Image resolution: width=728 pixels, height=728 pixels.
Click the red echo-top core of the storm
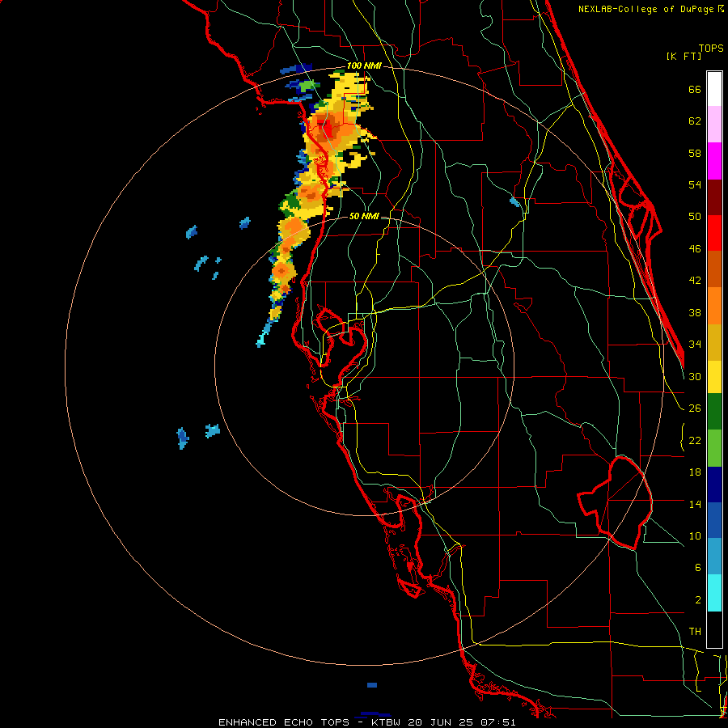click(x=329, y=129)
